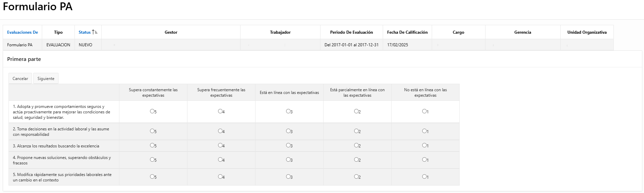Choose rating 5 for question 3 on excellence

click(152, 145)
